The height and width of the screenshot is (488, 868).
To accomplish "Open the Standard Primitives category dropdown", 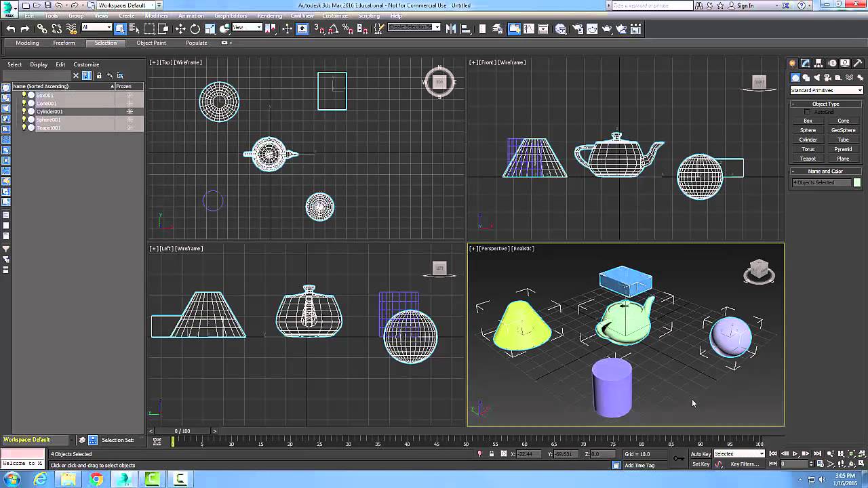I will tap(827, 90).
